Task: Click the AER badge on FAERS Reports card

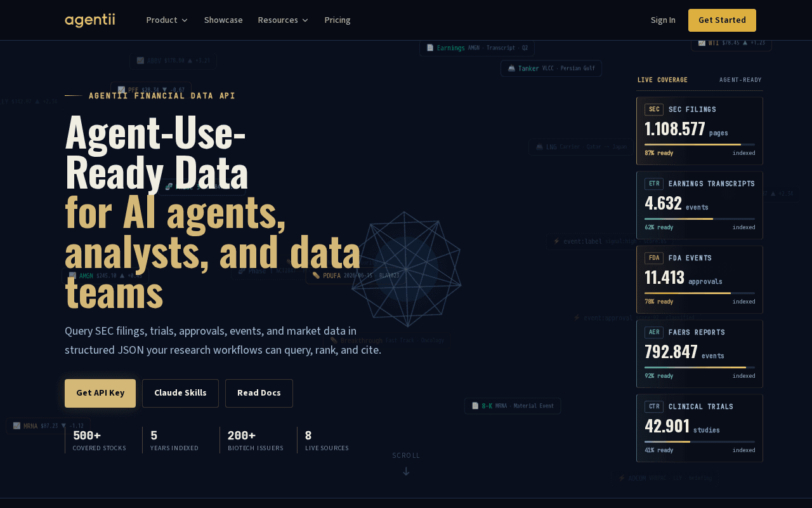Action: [x=654, y=332]
